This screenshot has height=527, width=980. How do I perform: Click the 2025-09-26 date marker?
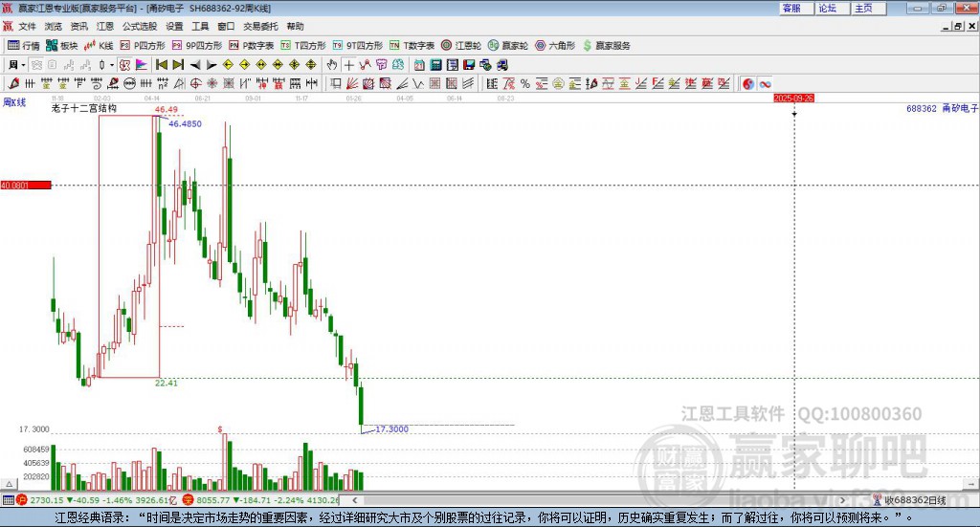(793, 98)
